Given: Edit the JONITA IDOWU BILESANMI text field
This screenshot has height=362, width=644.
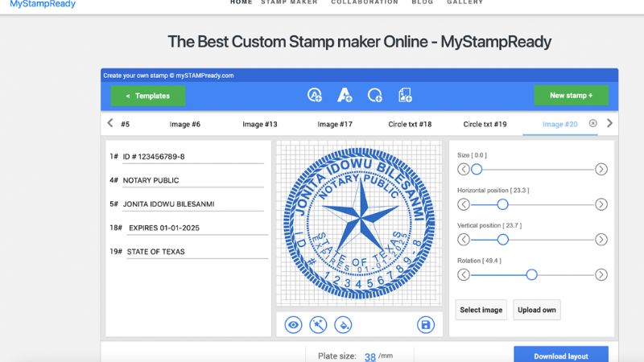Looking at the screenshot, I should click(x=192, y=204).
